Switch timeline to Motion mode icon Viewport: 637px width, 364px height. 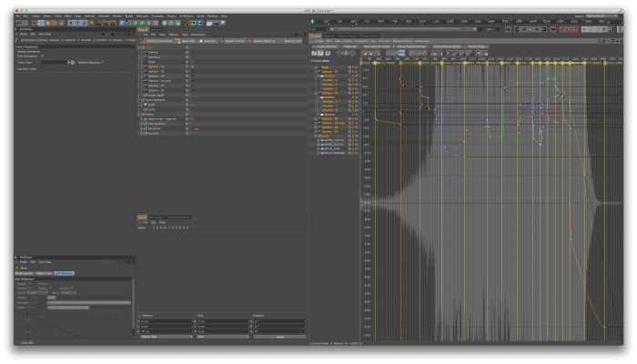click(328, 53)
